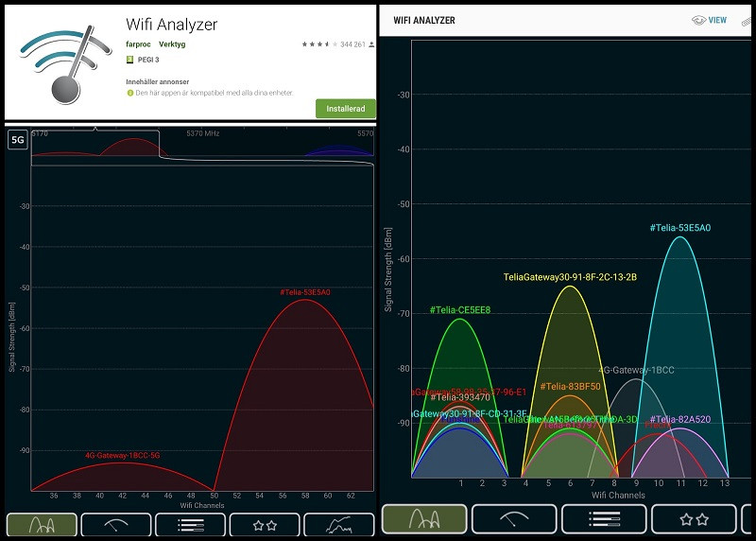Viewport: 756px width, 541px height.
Task: Open time graph view in left panel
Action: [339, 524]
